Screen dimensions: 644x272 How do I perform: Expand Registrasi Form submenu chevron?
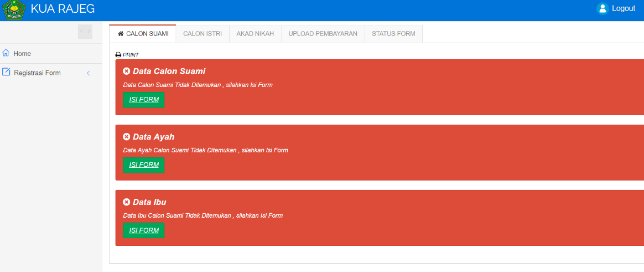tap(88, 73)
